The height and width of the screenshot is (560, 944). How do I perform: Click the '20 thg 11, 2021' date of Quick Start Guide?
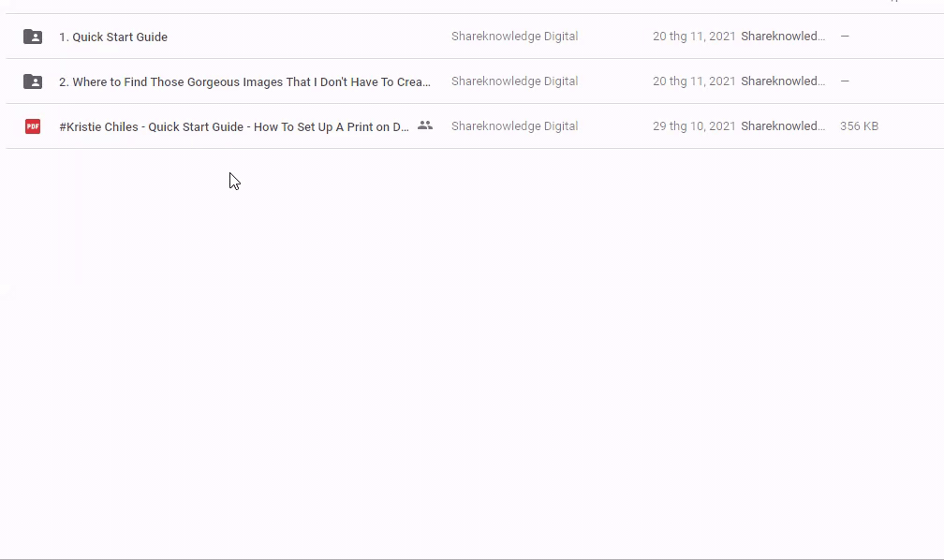coord(694,37)
